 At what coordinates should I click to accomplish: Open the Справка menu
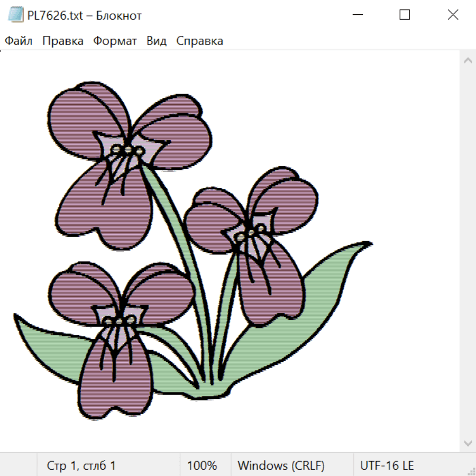199,41
